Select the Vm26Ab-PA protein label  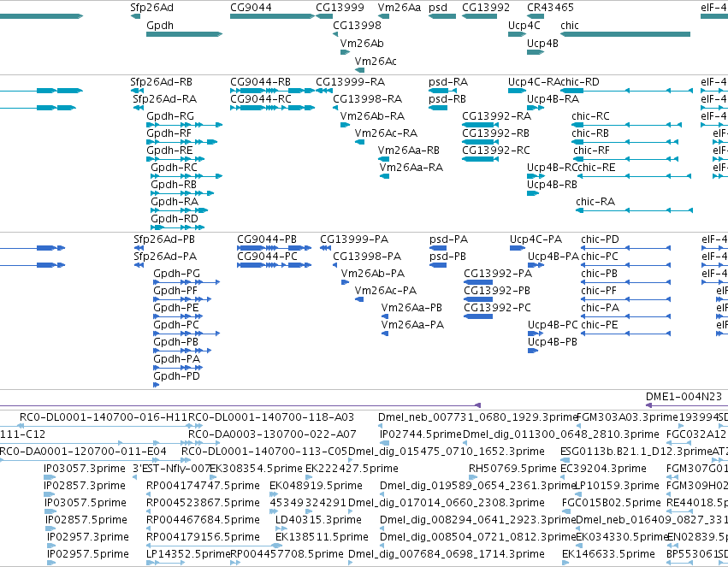(373, 274)
